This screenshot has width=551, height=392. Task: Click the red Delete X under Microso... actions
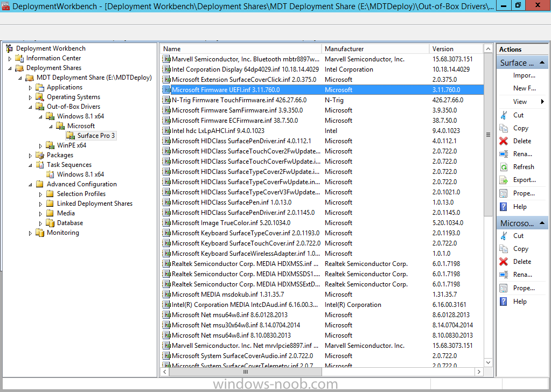click(504, 262)
